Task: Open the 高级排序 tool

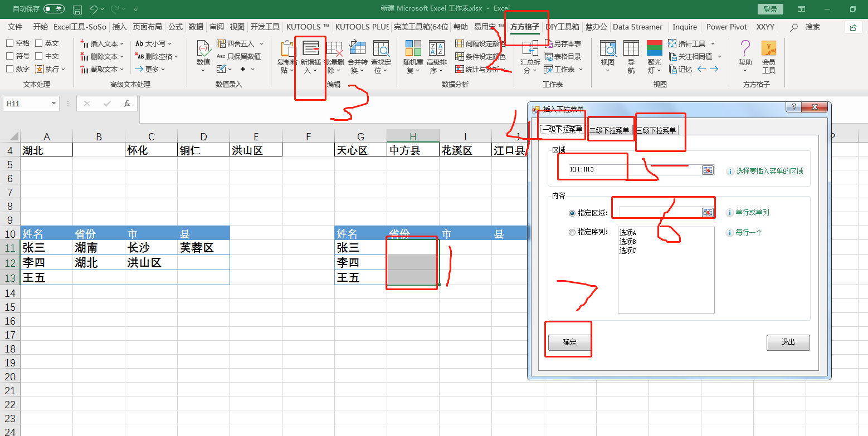Action: 437,57
